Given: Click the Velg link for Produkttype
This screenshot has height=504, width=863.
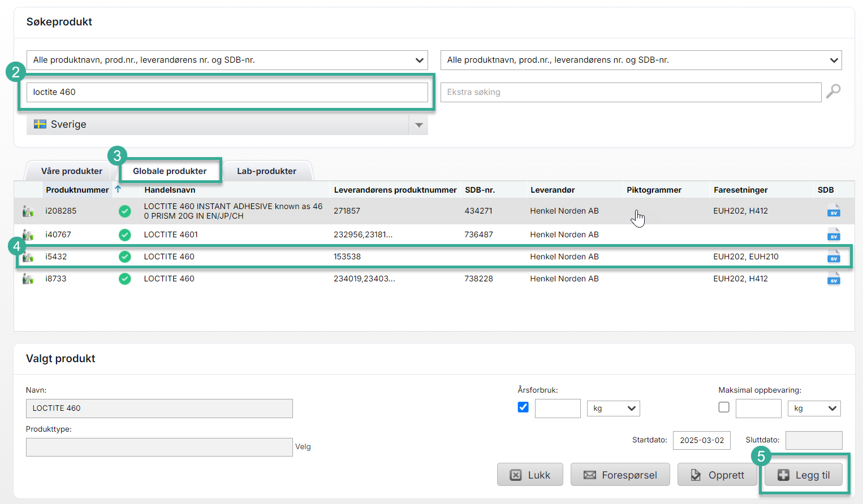Looking at the screenshot, I should [303, 447].
